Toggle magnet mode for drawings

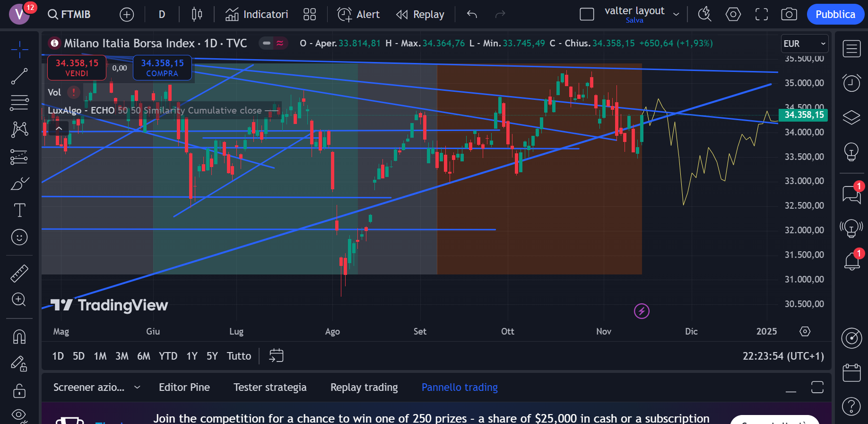19,337
